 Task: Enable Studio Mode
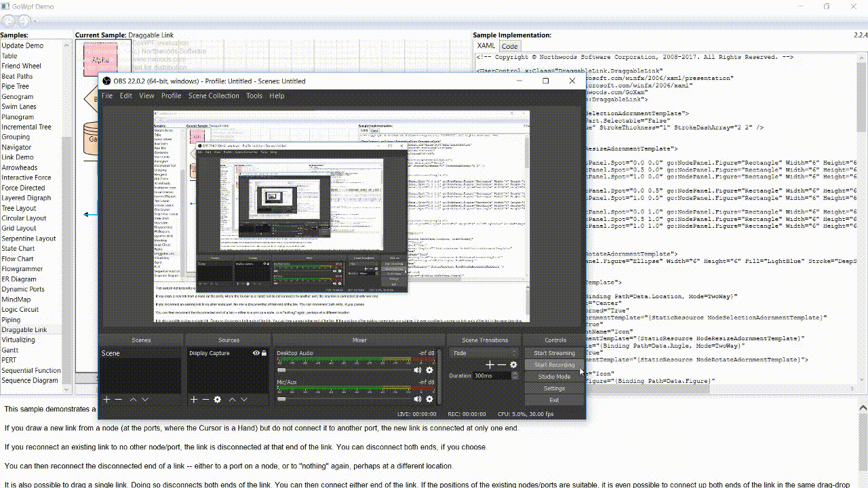554,377
